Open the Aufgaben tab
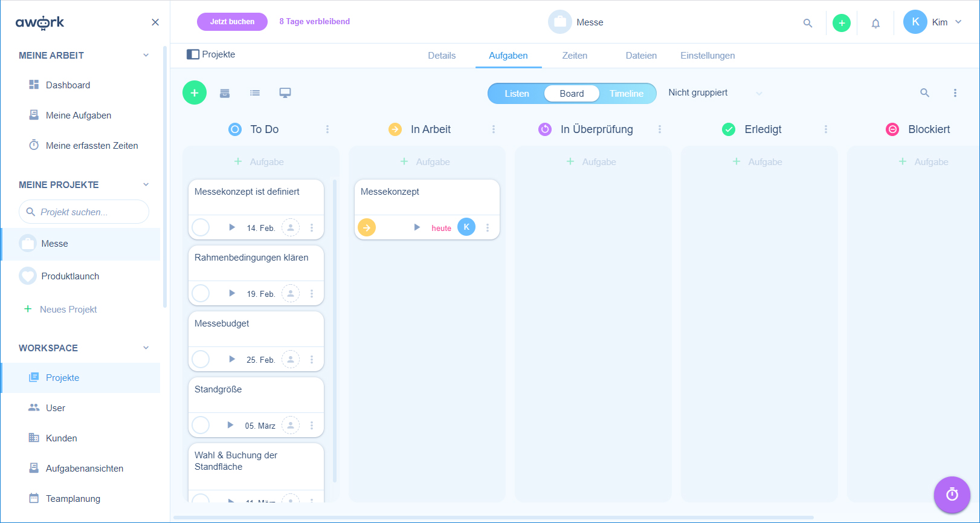The height and width of the screenshot is (523, 980). (x=508, y=56)
